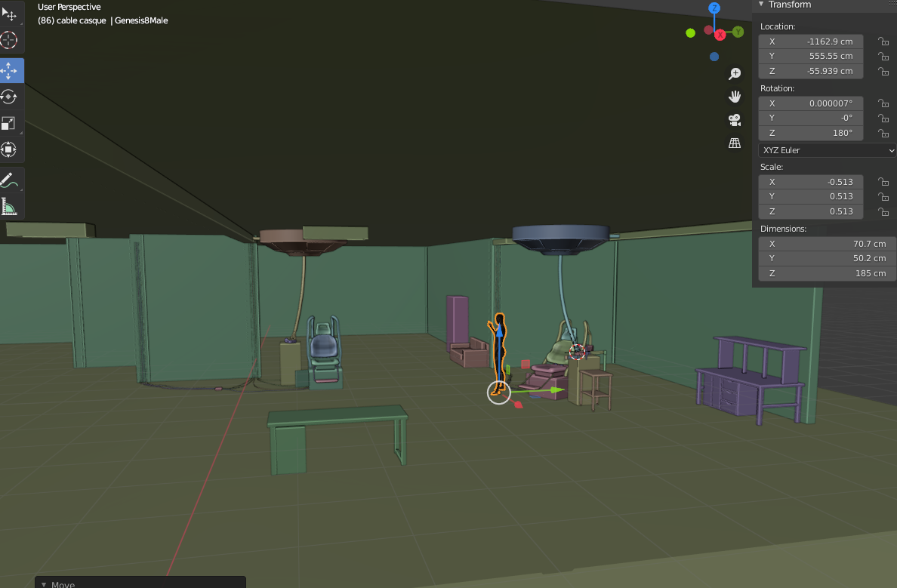Pick the Annotate pencil tool
897x588 pixels.
[x=9, y=180]
